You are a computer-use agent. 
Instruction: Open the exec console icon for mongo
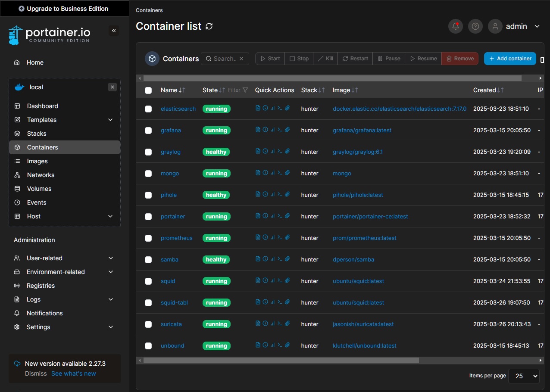pos(280,173)
